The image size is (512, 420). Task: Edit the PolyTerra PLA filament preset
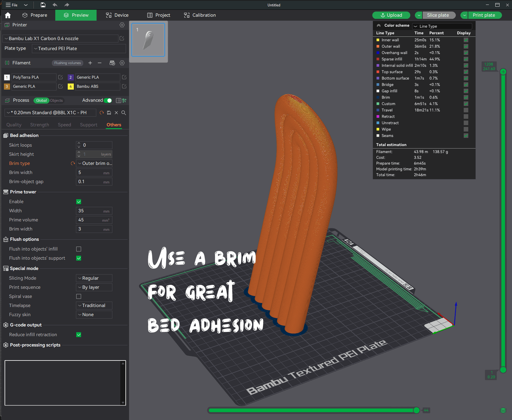coord(60,77)
